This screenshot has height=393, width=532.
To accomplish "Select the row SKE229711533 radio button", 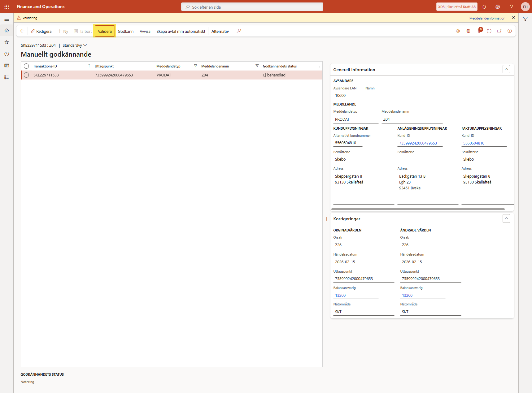I will (26, 75).
